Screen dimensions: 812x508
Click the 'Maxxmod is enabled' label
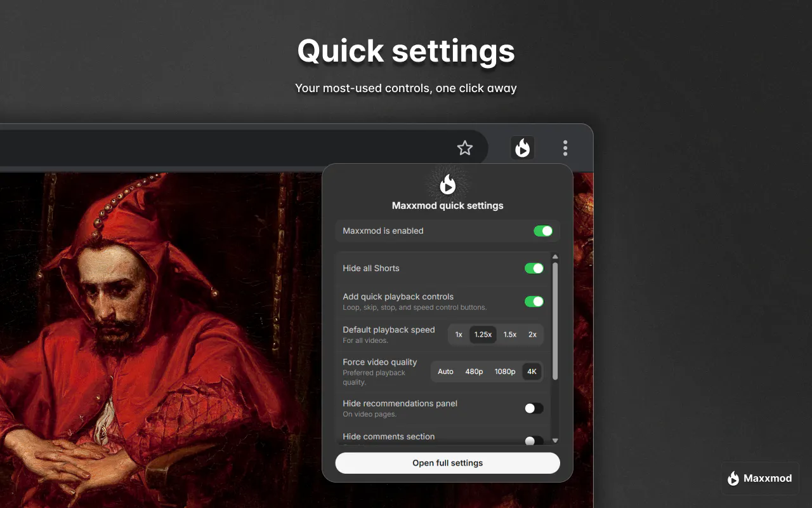pos(383,231)
